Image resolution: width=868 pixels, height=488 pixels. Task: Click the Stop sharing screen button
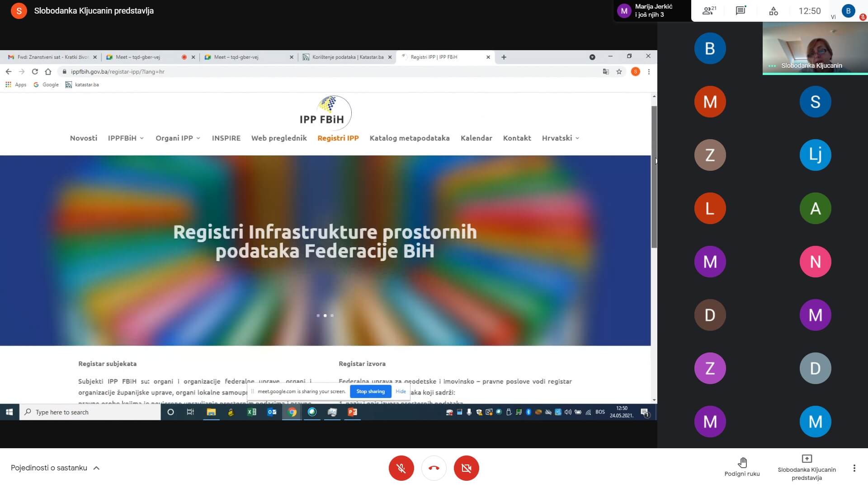click(x=370, y=391)
